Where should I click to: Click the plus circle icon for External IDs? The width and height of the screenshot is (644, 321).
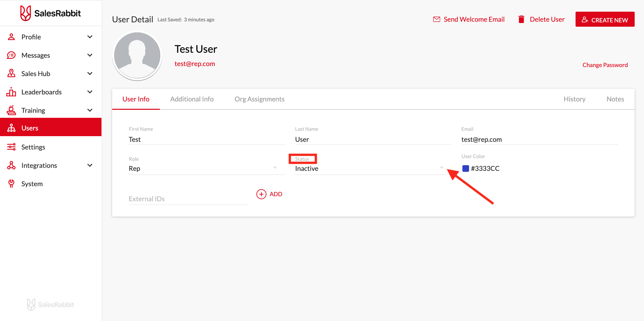(261, 194)
